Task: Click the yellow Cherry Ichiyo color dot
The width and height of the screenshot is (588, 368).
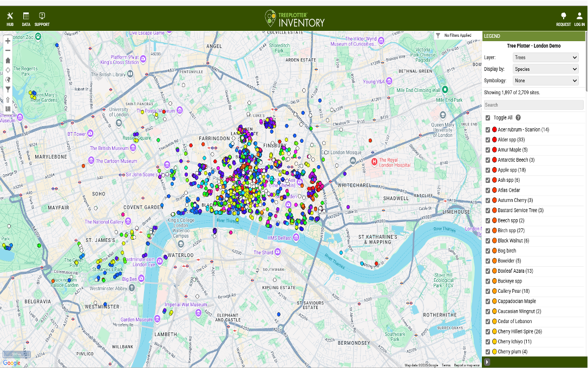Action: (x=495, y=341)
